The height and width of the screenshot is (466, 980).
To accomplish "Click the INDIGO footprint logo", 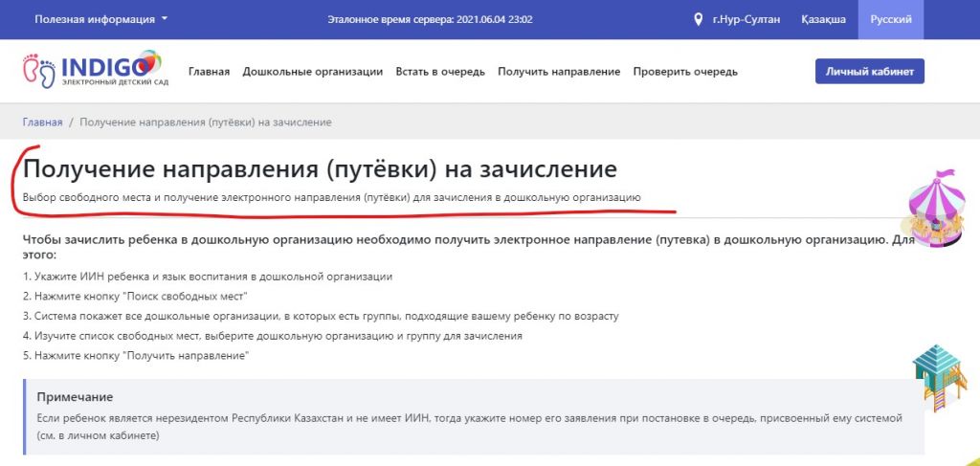I will tap(94, 71).
